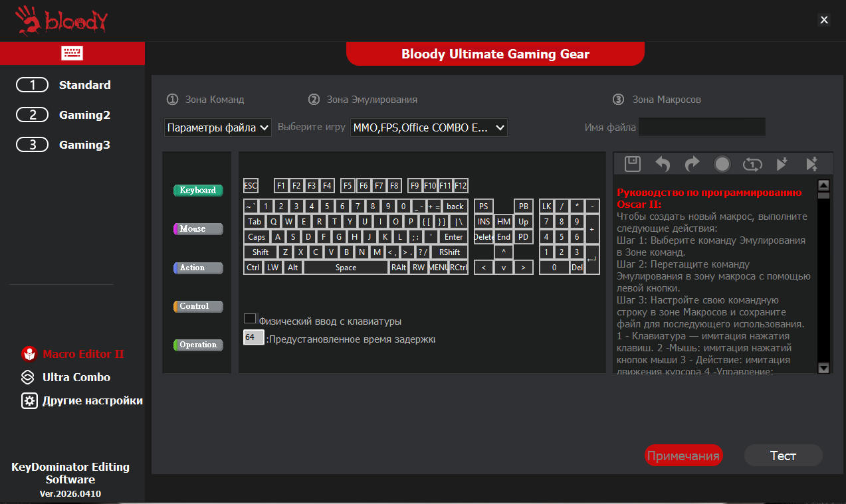Click the numpad 0 key
This screenshot has width=846, height=504.
click(x=554, y=268)
